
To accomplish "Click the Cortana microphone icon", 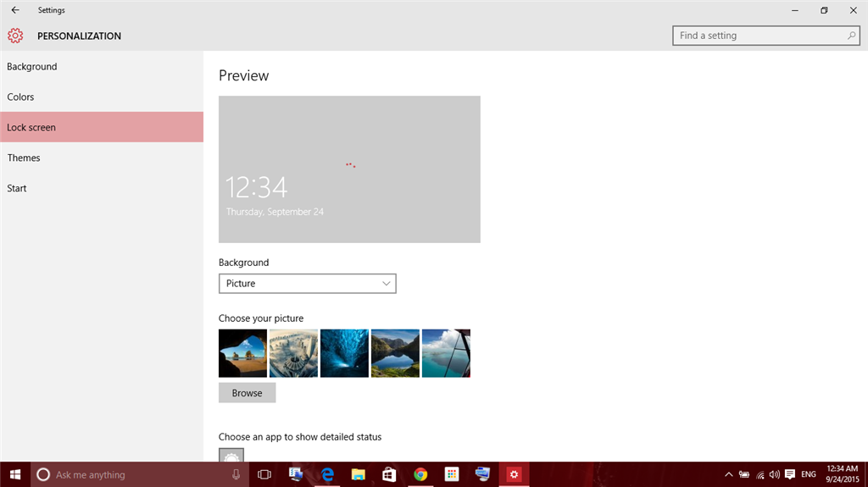I will pos(236,474).
